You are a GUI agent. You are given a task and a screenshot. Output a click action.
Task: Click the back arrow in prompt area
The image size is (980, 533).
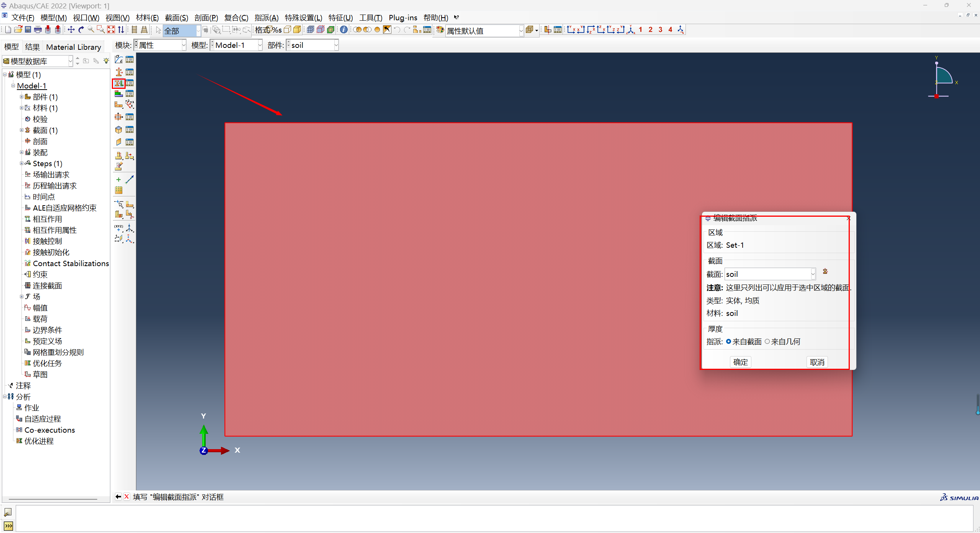pos(118,497)
